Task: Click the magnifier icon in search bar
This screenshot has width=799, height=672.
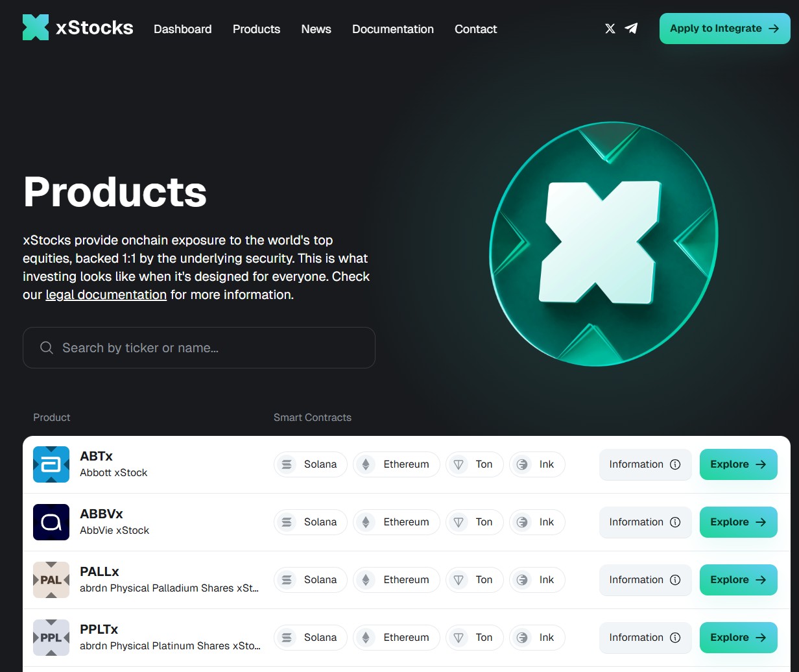Action: point(47,348)
